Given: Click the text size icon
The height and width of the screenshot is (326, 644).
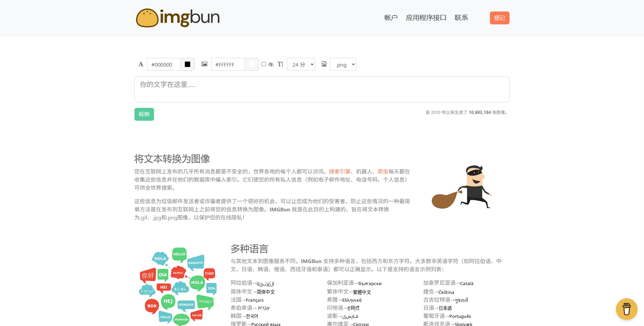Looking at the screenshot, I should tap(280, 64).
